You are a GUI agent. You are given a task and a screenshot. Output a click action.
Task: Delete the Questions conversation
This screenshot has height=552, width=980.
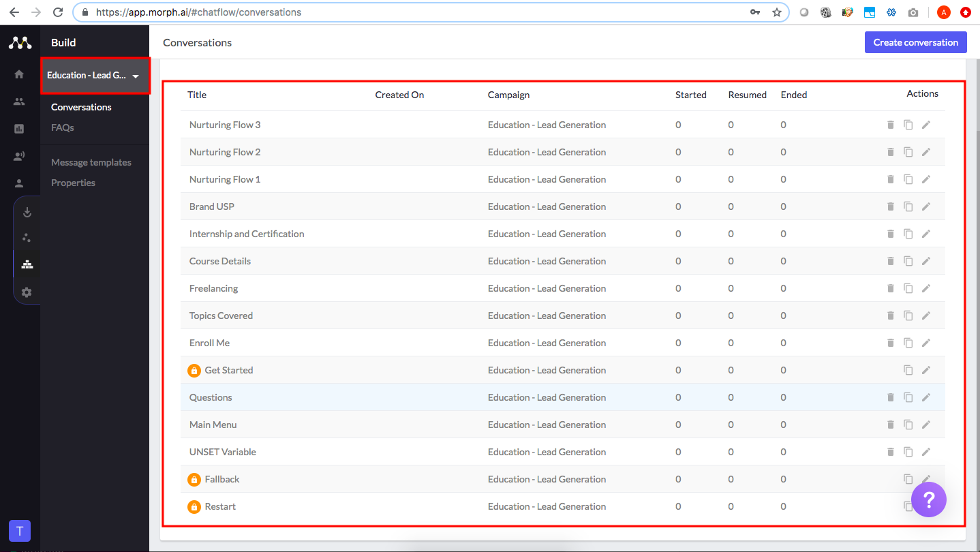(890, 397)
